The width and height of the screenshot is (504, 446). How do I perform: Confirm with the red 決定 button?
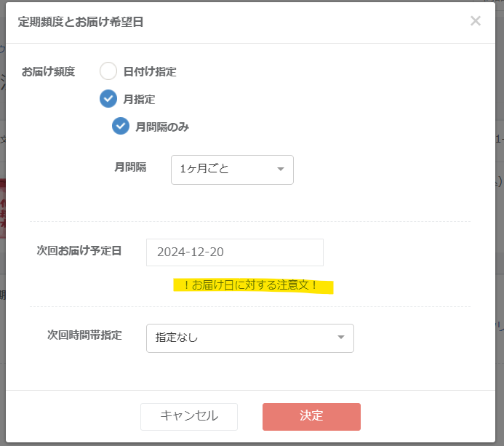click(311, 416)
